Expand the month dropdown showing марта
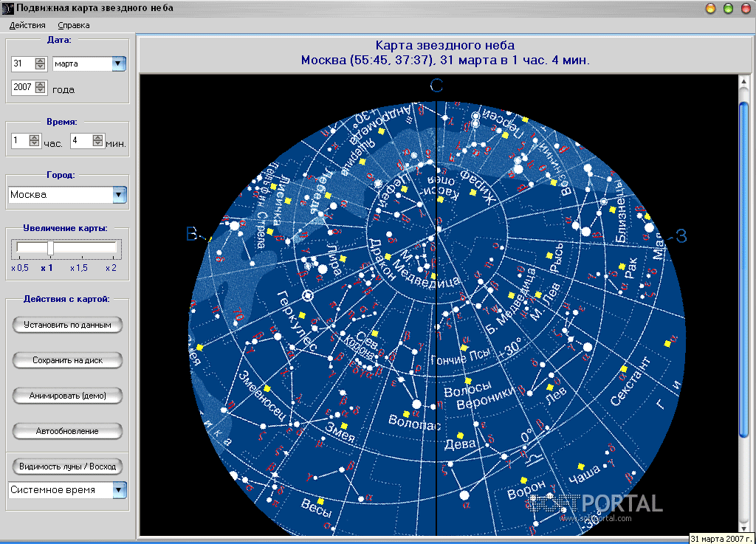This screenshot has height=544, width=756. pos(119,63)
